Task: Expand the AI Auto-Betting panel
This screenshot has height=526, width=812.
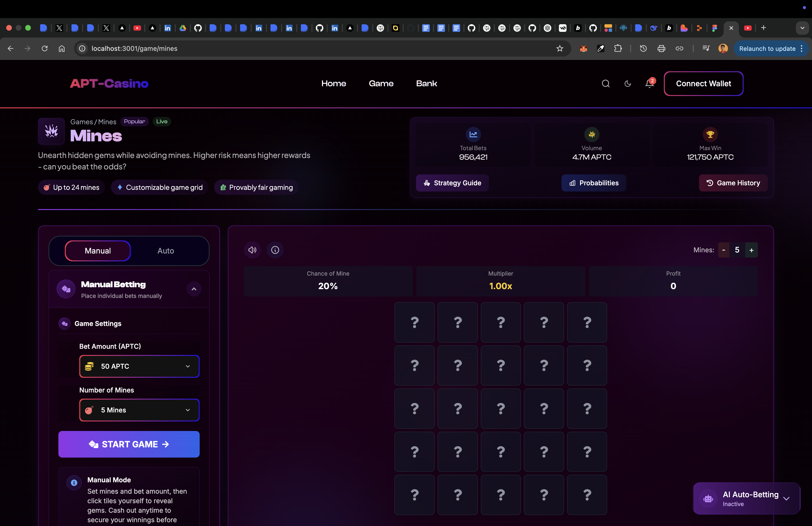Action: pos(786,498)
